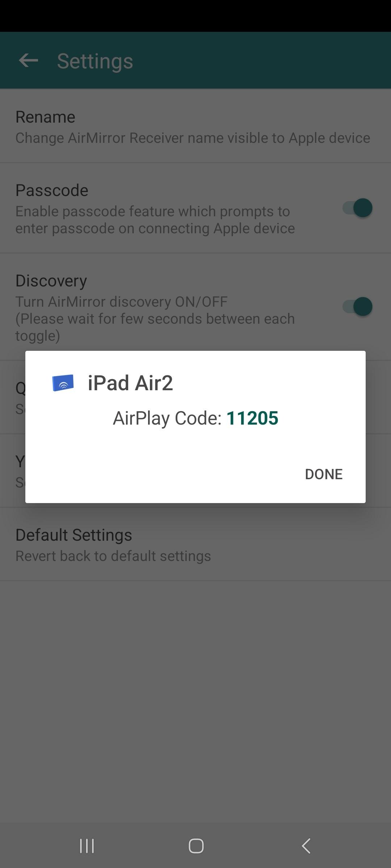391x868 pixels.
Task: Tap the back arrow beside Settings
Action: tap(28, 60)
